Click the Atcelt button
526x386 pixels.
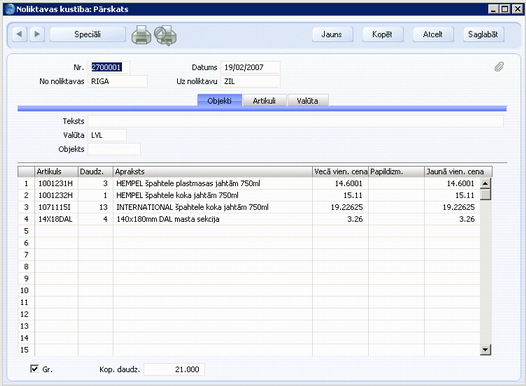click(433, 35)
